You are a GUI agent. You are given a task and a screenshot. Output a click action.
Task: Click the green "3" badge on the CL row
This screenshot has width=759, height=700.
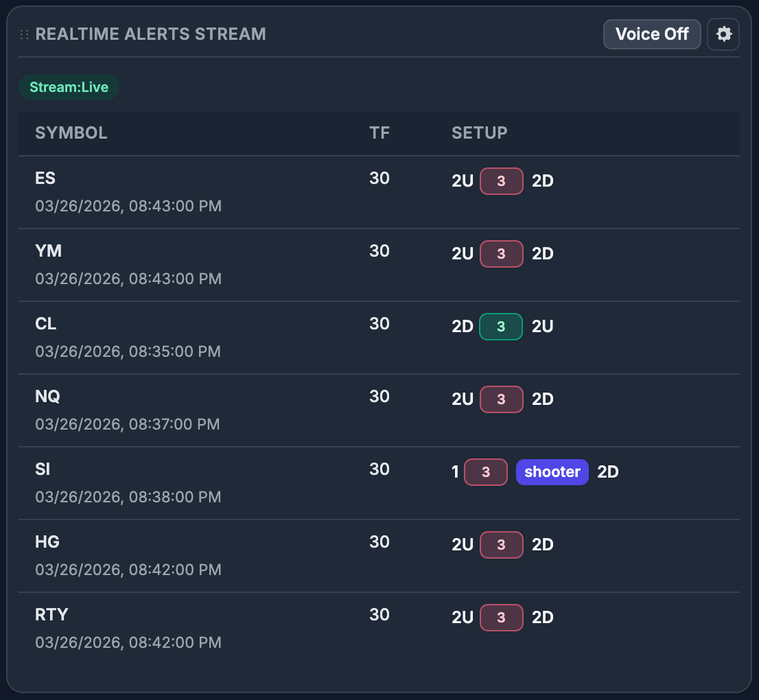click(x=500, y=327)
